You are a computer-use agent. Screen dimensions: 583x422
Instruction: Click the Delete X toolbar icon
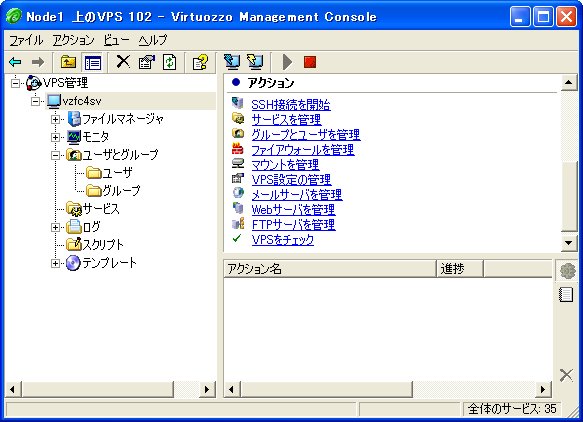pyautogui.click(x=123, y=61)
